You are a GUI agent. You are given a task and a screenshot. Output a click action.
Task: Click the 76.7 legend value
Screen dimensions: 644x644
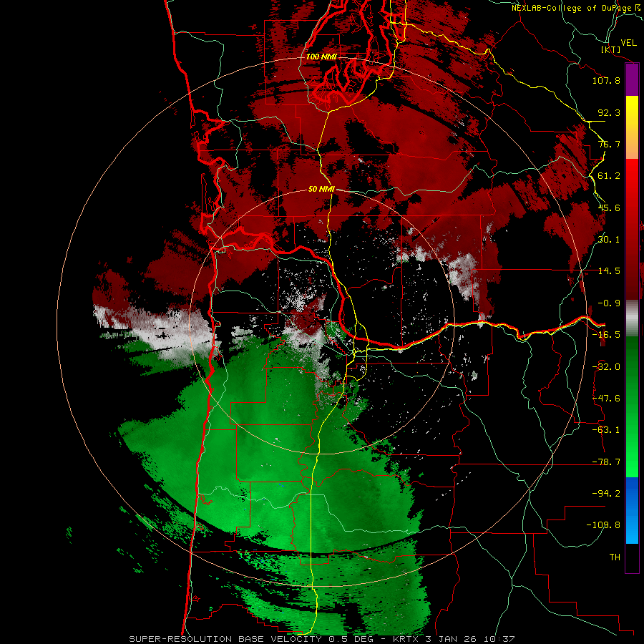click(x=609, y=144)
